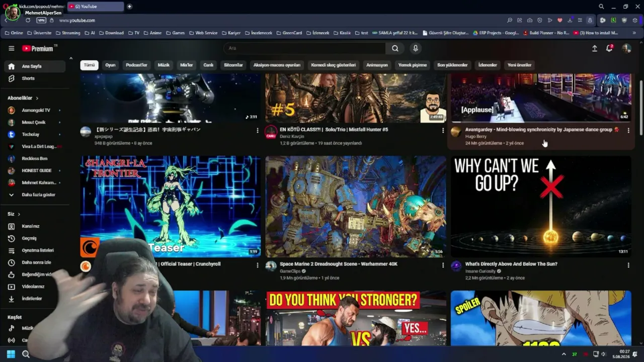The height and width of the screenshot is (362, 644).
Task: Click the tab search magnifier in title bar
Action: coord(601,7)
